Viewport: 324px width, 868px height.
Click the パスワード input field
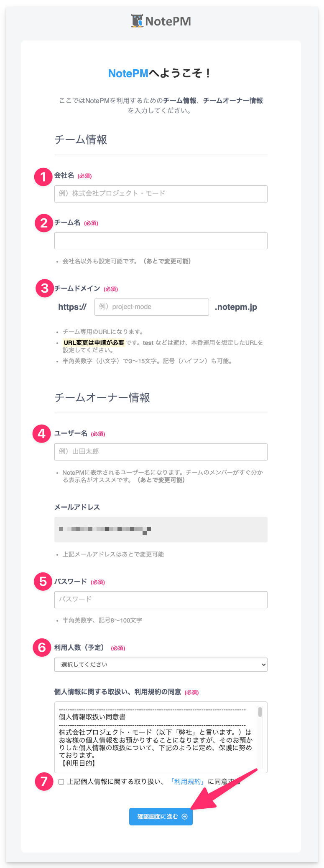(161, 600)
